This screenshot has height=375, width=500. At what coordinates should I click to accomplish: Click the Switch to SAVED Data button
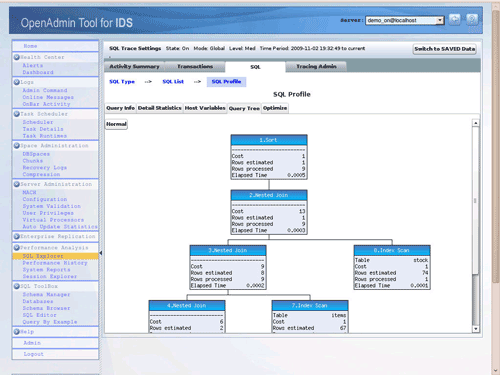pos(445,49)
